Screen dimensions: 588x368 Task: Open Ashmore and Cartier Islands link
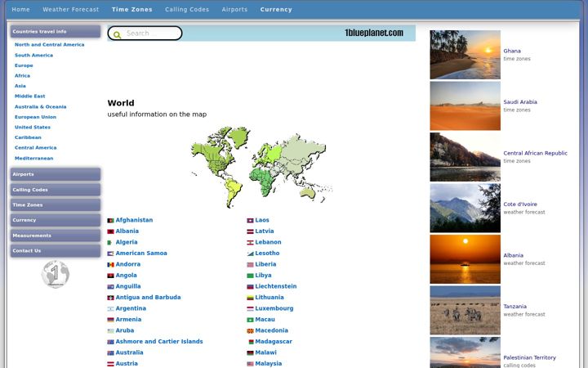pos(159,342)
